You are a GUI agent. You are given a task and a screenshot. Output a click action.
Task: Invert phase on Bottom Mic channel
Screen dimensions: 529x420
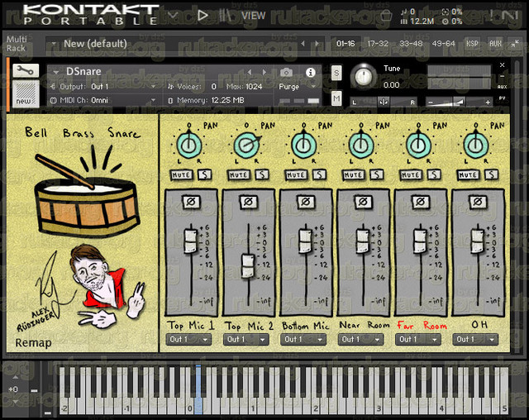[x=306, y=202]
